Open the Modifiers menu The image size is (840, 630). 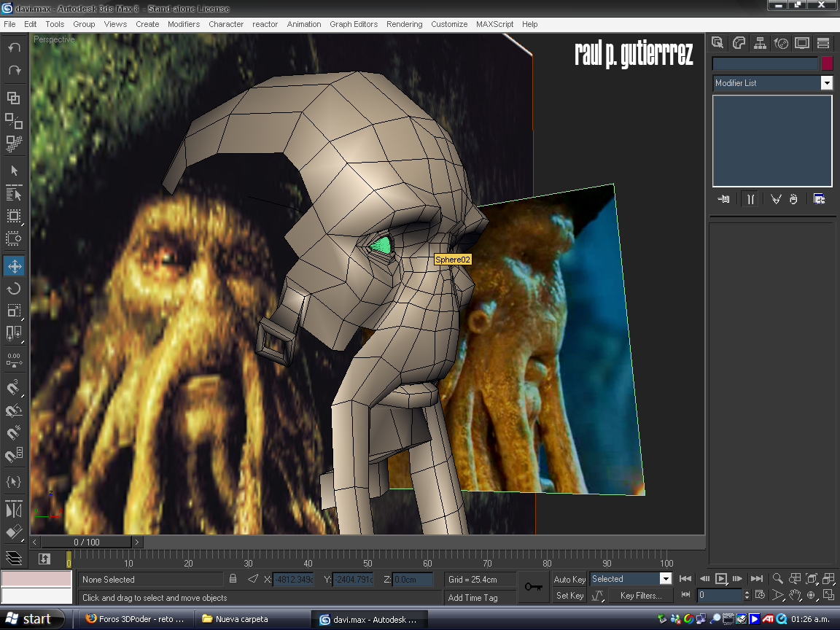click(x=184, y=24)
